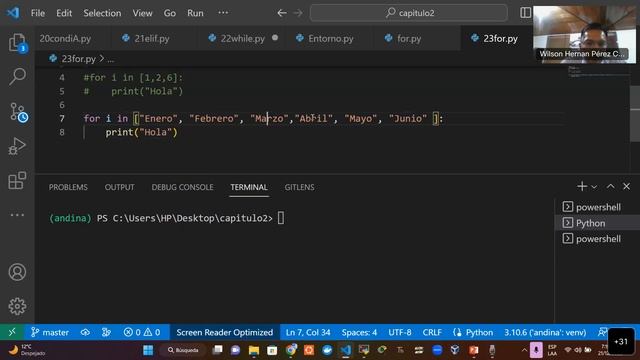Toggle the primary sidebar layout icon
This screenshot has width=640, height=360.
coord(526,13)
